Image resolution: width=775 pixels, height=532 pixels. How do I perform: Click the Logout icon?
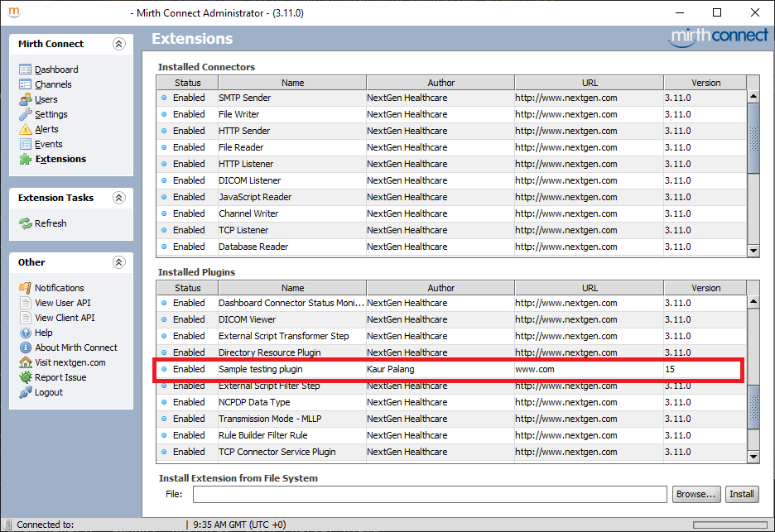click(25, 392)
